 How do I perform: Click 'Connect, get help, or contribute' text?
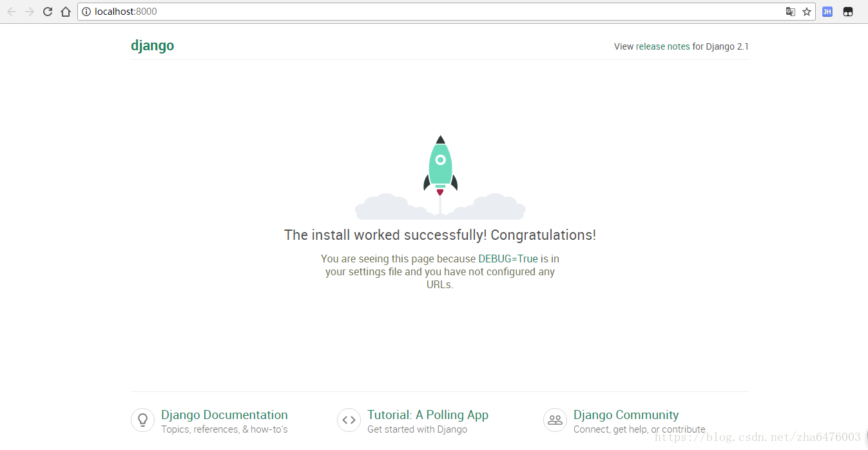coord(639,429)
